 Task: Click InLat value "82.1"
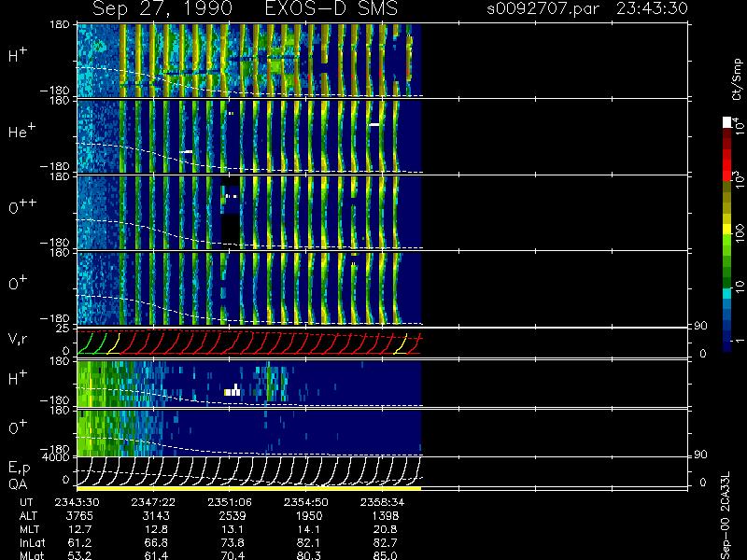(x=309, y=542)
